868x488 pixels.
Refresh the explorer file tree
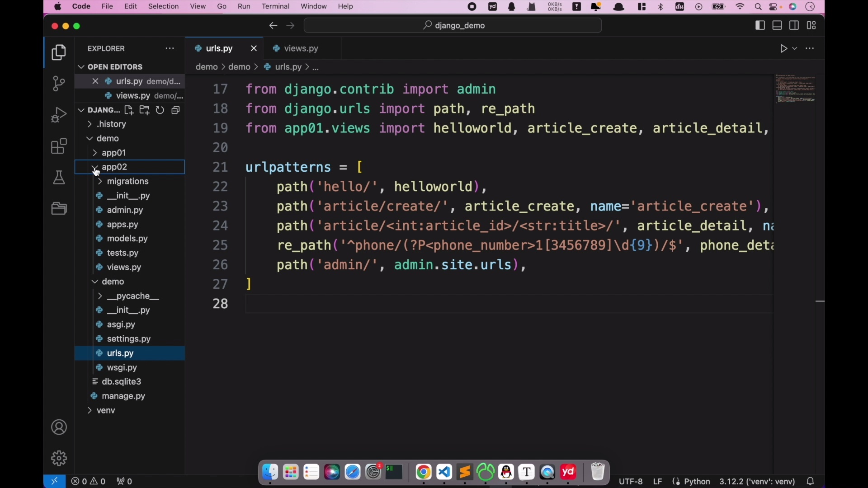(x=160, y=110)
